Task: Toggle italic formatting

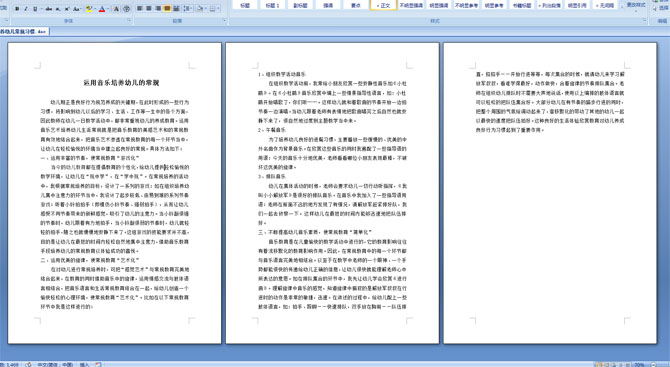Action: pos(26,9)
